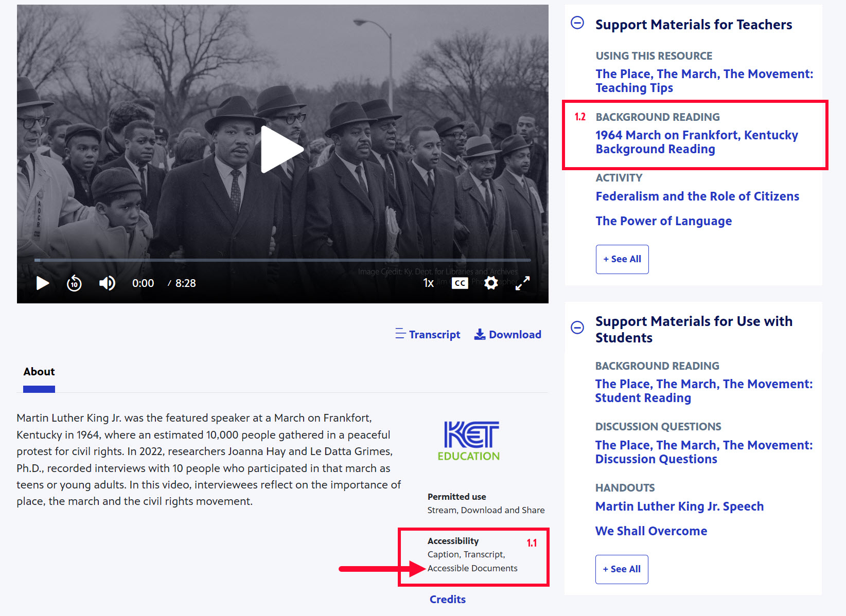Click the 8:28 video duration text
This screenshot has width=846, height=616.
pos(186,283)
